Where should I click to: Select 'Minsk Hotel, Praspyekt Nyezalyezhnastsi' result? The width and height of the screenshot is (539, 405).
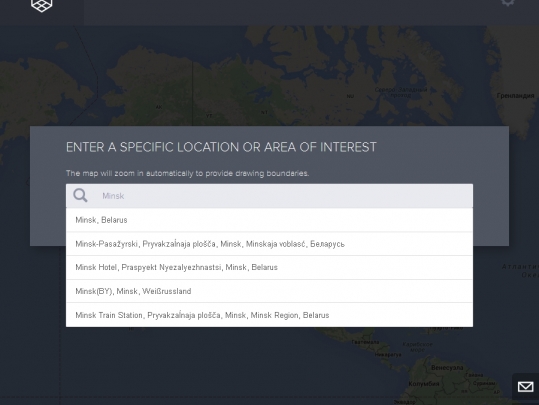click(x=269, y=267)
